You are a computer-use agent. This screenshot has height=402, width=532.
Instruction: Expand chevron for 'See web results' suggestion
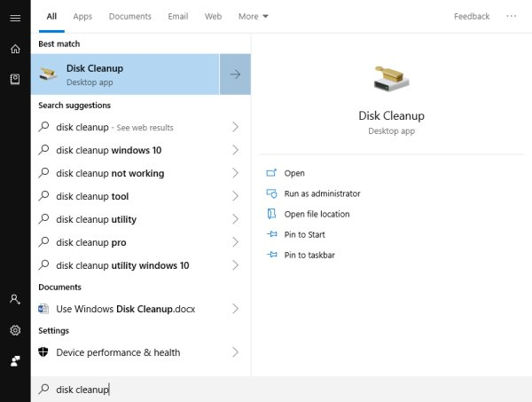(235, 127)
